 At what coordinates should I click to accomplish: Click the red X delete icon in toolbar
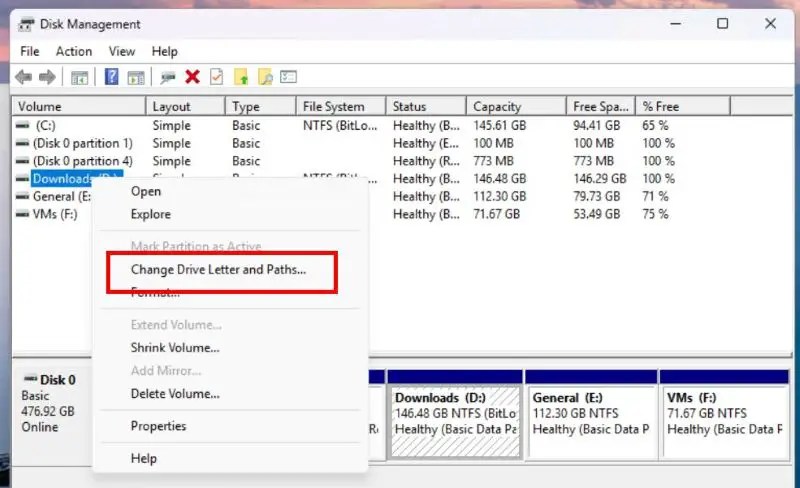[192, 77]
